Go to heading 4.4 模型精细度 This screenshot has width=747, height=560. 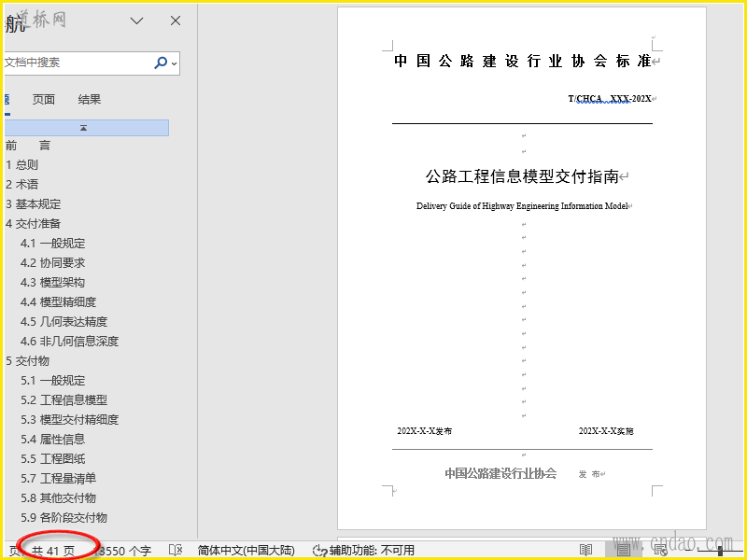tap(58, 301)
